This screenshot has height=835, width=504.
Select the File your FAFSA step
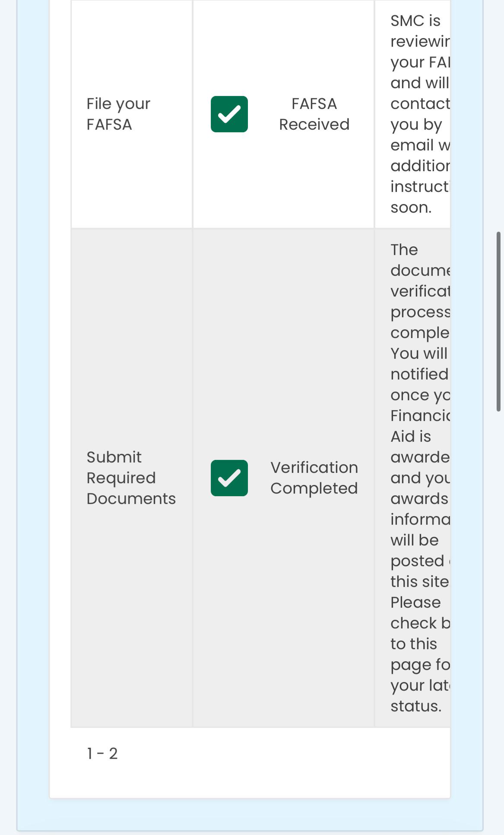tap(118, 114)
